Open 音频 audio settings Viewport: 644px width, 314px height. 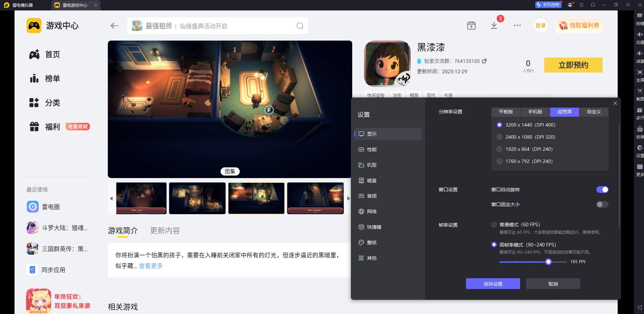pyautogui.click(x=388, y=196)
